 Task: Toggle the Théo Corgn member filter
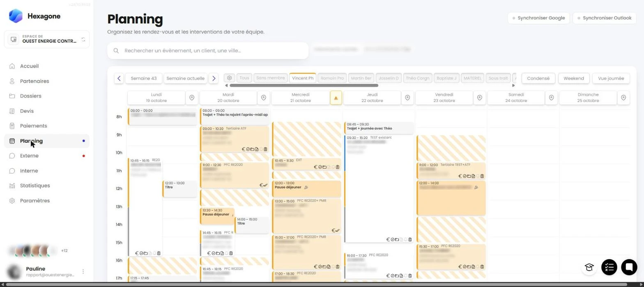pyautogui.click(x=417, y=78)
